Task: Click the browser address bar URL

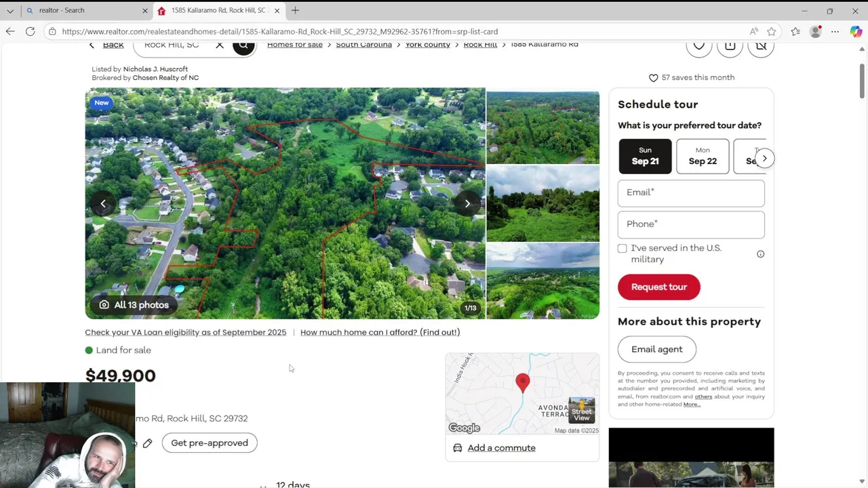Action: (279, 31)
